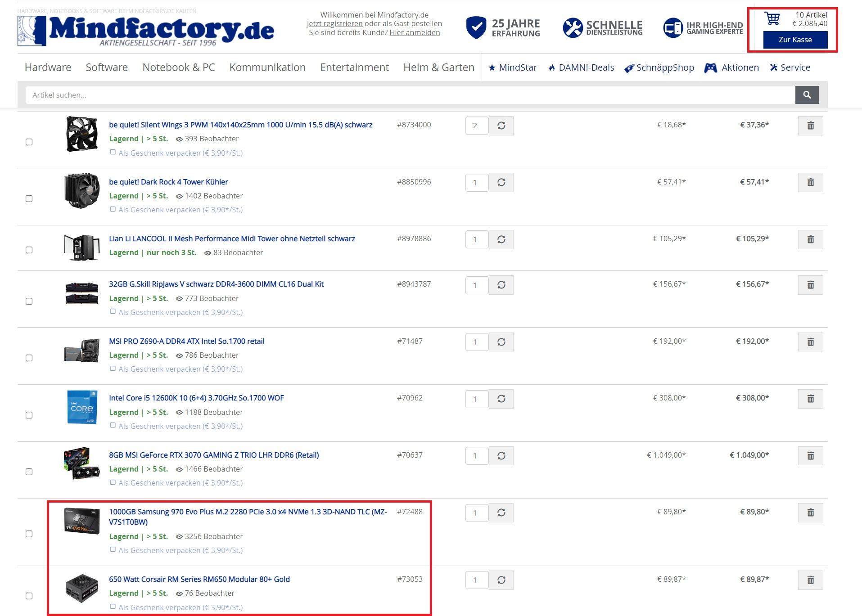Refresh quantity for Corsair RM650 PSU
Viewport: 862px width, 616px height.
(501, 580)
